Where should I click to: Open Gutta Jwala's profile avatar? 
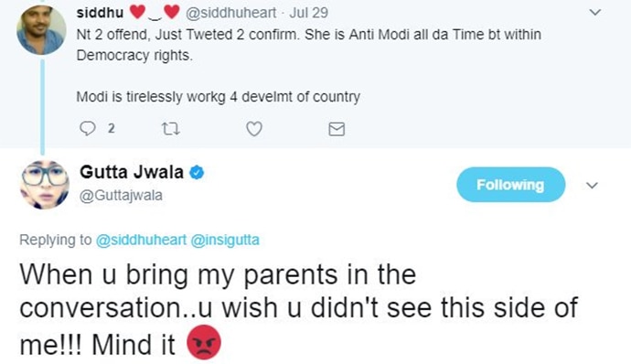(x=44, y=185)
